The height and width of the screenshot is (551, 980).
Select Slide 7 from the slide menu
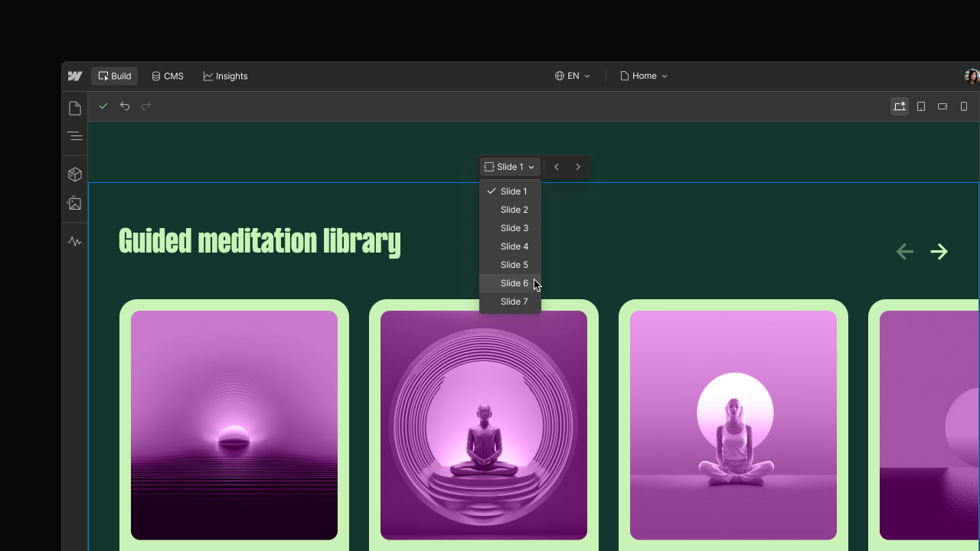[514, 302]
